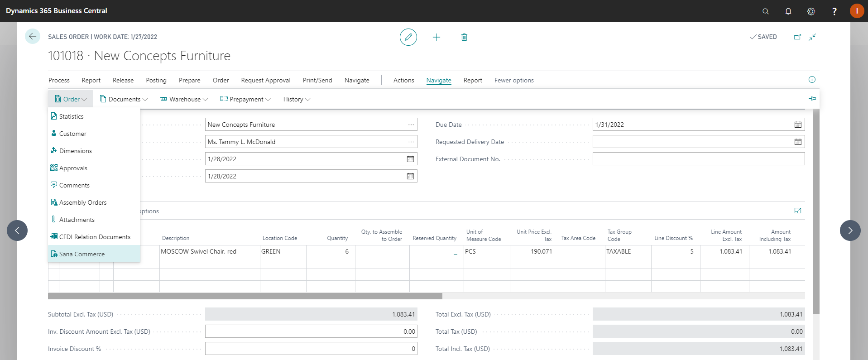Click unit price cell 190.071

coord(534,251)
